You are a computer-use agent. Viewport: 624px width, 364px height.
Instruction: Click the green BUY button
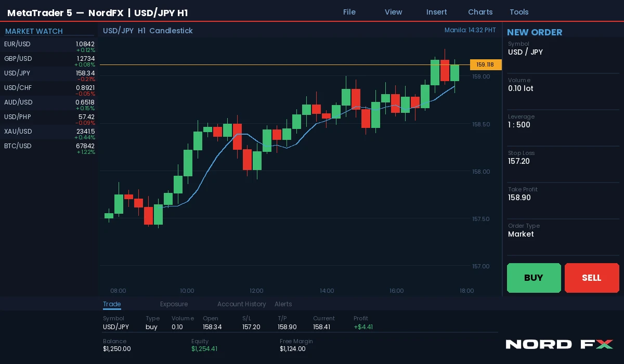click(534, 278)
